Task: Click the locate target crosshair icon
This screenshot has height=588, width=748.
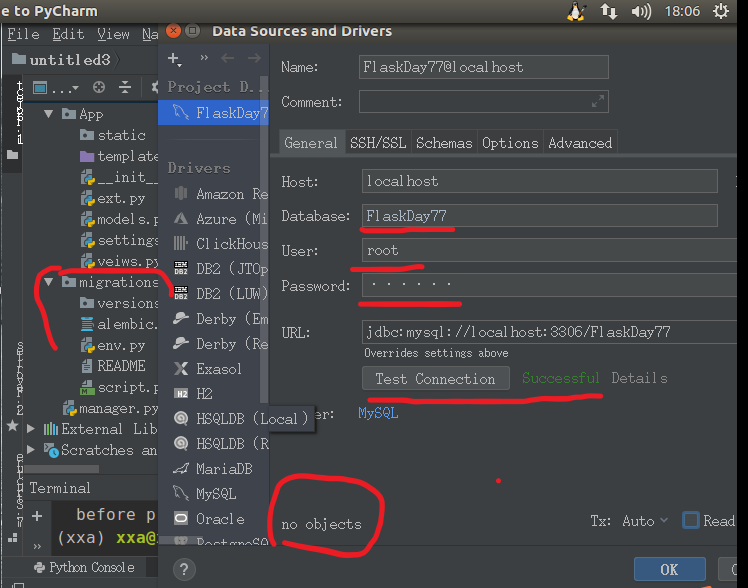Action: pos(99,87)
